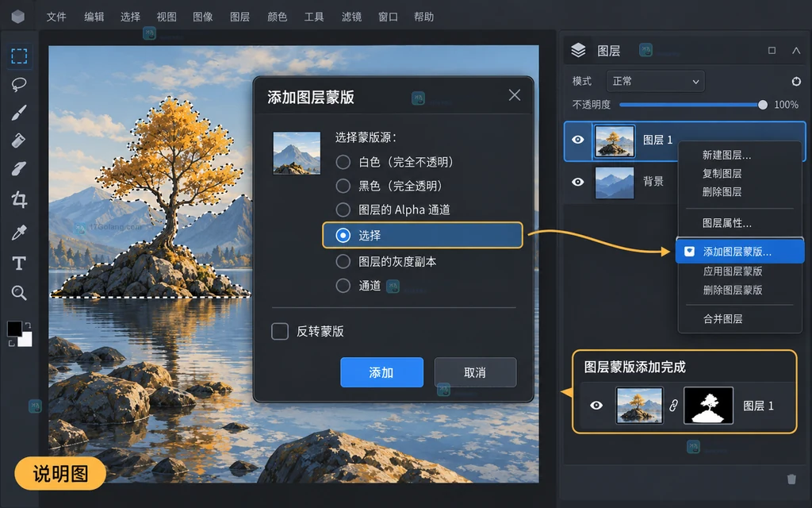
Task: Select 黑色（完全透明） radio option
Action: (343, 186)
